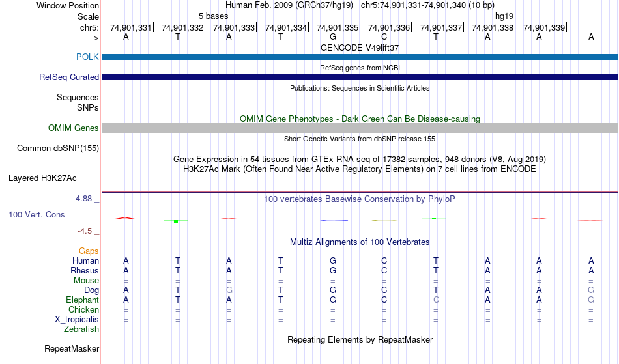Viewport: 619px width, 364px height.
Task: Click the Elephant row light C base
Action: click(x=436, y=300)
